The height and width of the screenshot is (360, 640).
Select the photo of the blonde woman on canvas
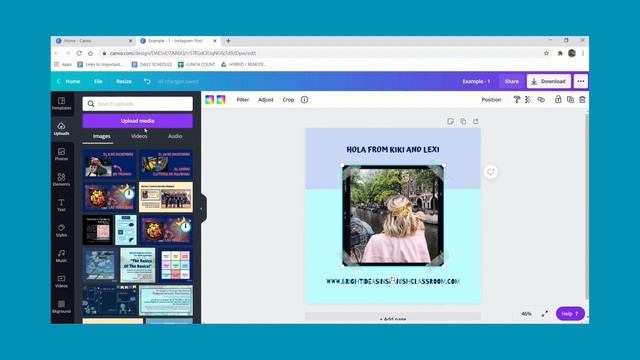(x=393, y=216)
